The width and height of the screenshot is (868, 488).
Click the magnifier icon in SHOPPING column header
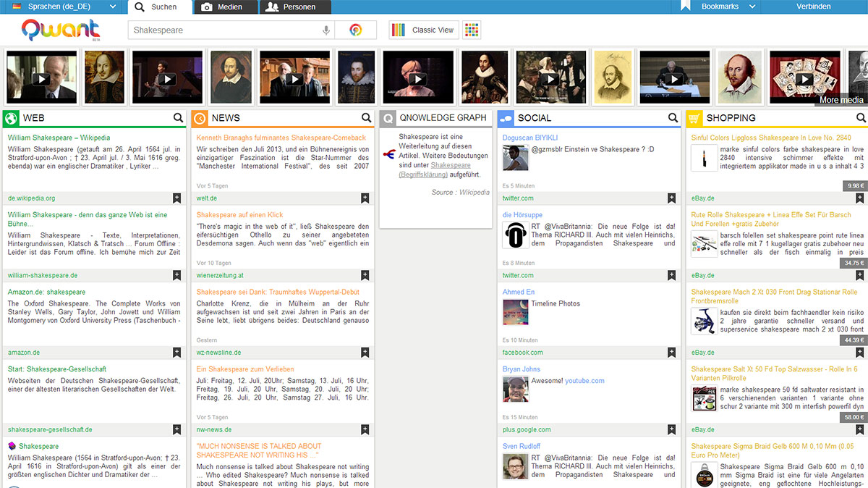[861, 118]
